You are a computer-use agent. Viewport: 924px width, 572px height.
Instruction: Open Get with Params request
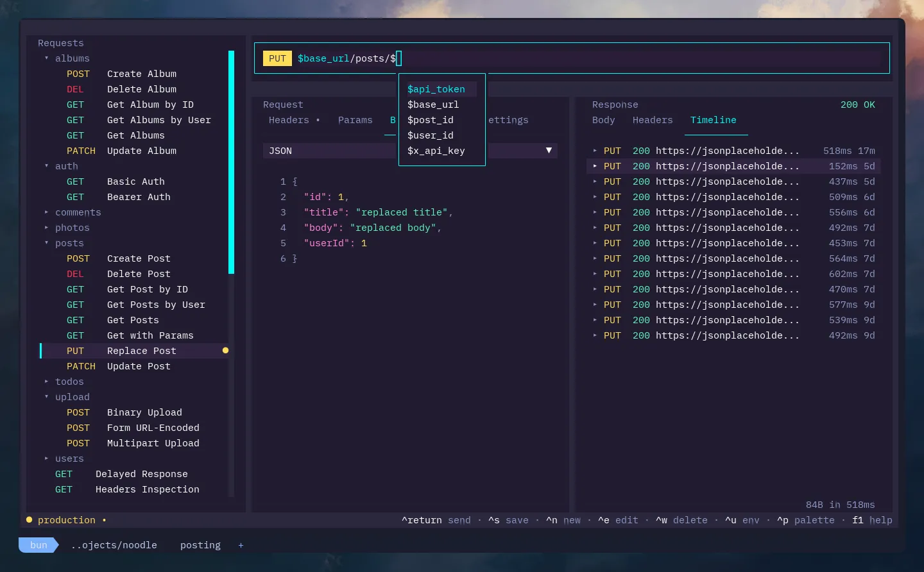[150, 335]
